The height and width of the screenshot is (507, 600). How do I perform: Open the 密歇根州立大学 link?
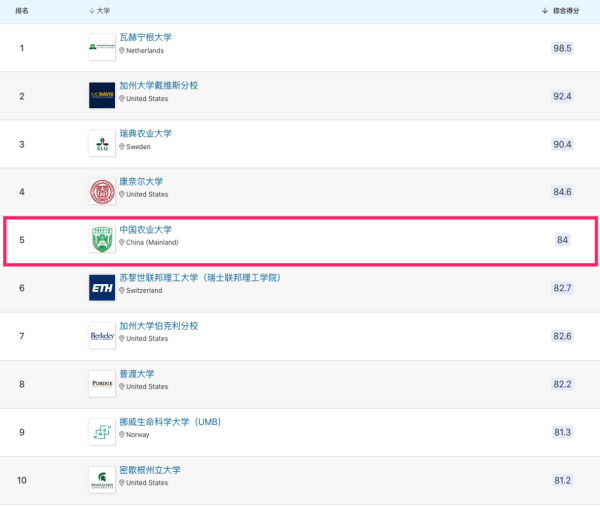(150, 470)
